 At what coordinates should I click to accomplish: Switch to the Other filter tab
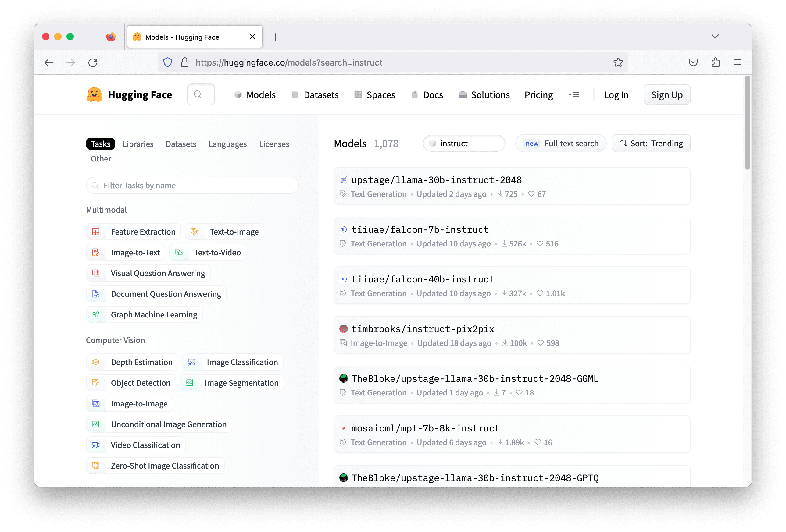click(101, 159)
